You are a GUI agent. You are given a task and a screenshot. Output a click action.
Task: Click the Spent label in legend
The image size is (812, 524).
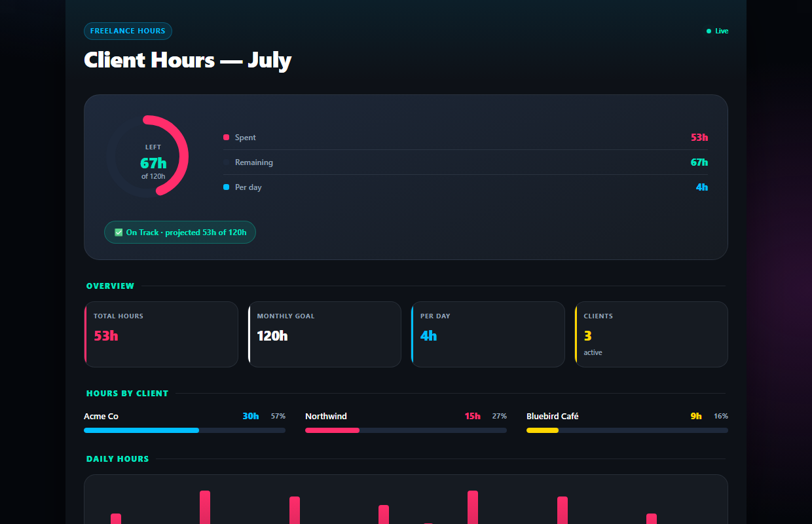[246, 138]
